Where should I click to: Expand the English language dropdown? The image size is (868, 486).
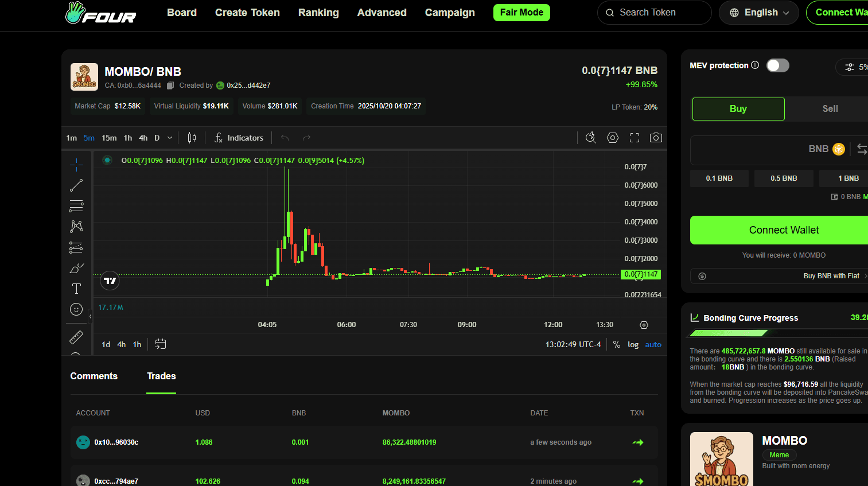(758, 12)
